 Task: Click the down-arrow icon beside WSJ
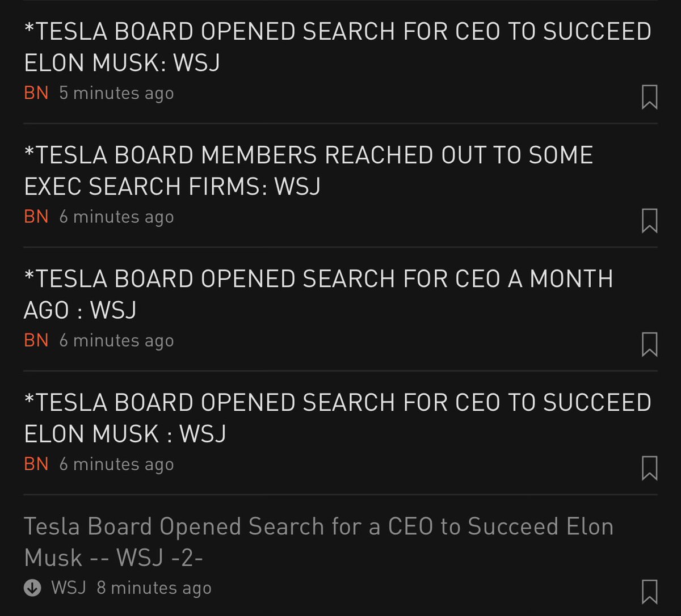tap(32, 588)
